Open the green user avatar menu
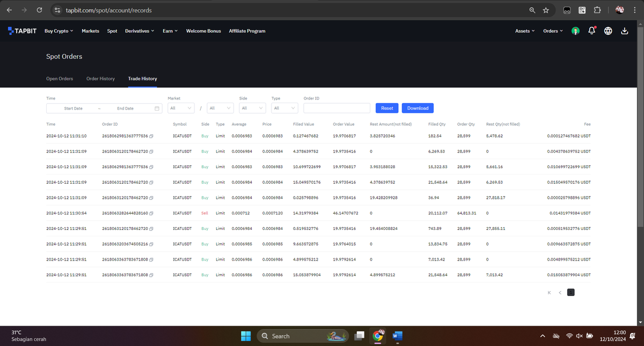The image size is (644, 346). [x=575, y=31]
